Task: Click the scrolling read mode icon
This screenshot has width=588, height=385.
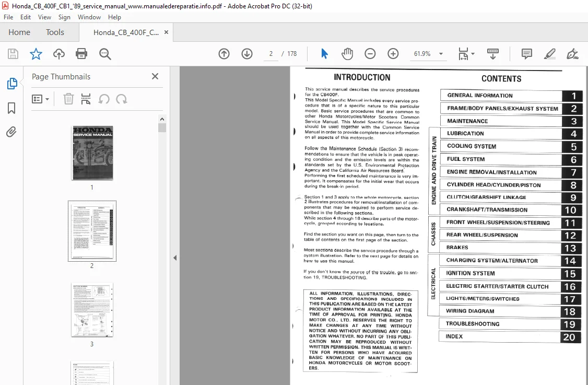Action: [x=493, y=54]
